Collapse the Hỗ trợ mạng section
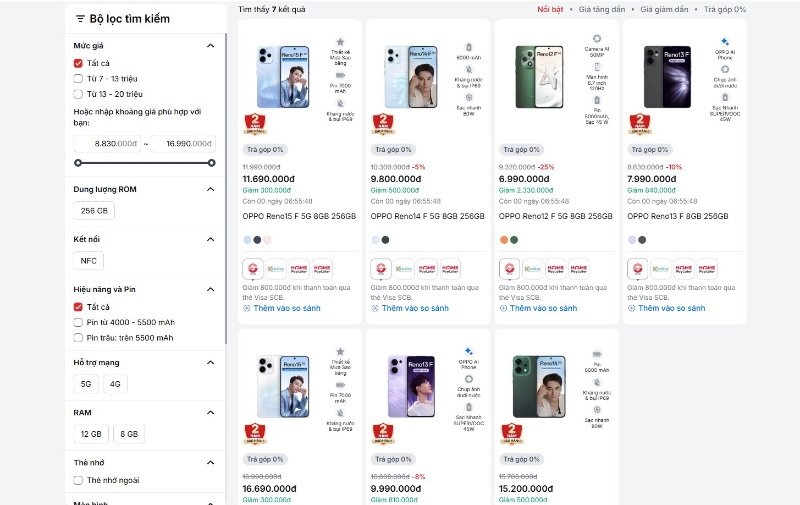 coord(210,363)
